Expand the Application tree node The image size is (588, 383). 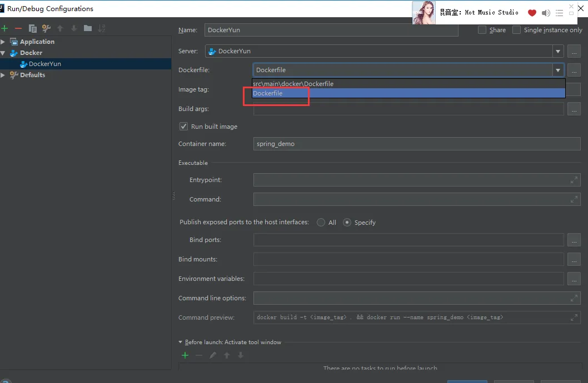(x=3, y=42)
